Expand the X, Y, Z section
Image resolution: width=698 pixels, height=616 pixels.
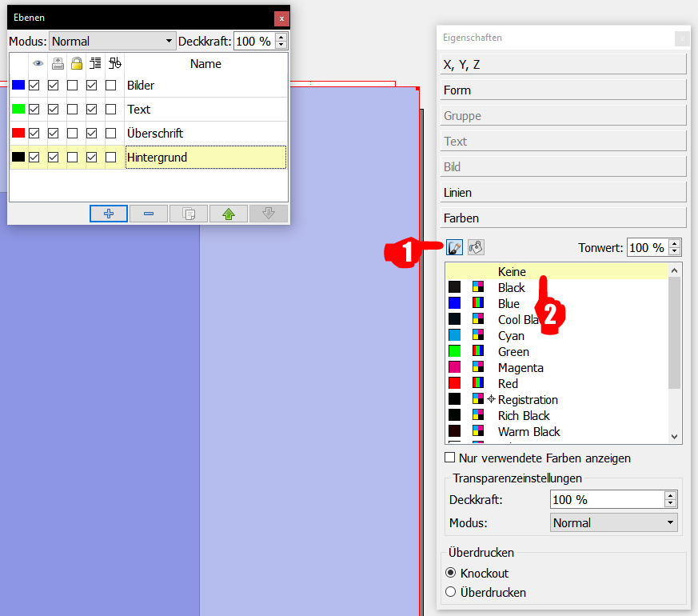(x=564, y=65)
